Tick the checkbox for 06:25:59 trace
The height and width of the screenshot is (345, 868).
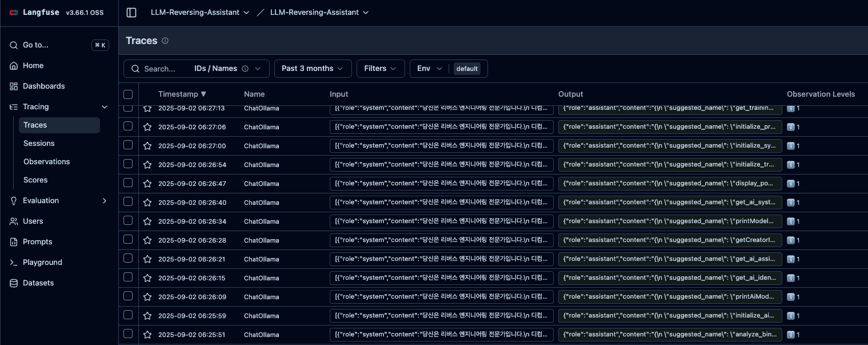(128, 315)
